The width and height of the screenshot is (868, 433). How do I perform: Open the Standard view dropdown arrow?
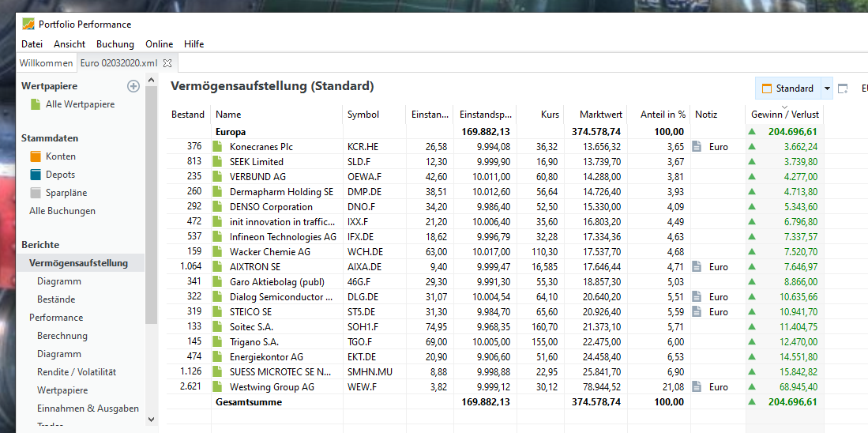coord(827,88)
